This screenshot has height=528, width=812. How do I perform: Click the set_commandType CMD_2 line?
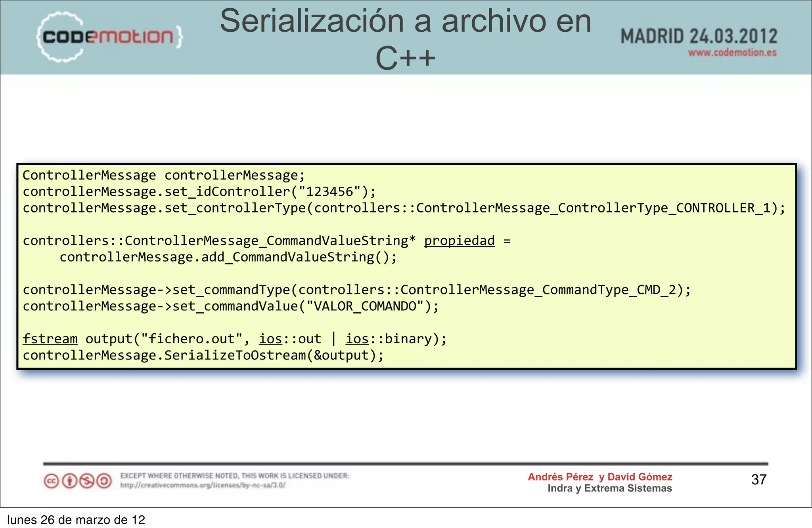click(357, 290)
